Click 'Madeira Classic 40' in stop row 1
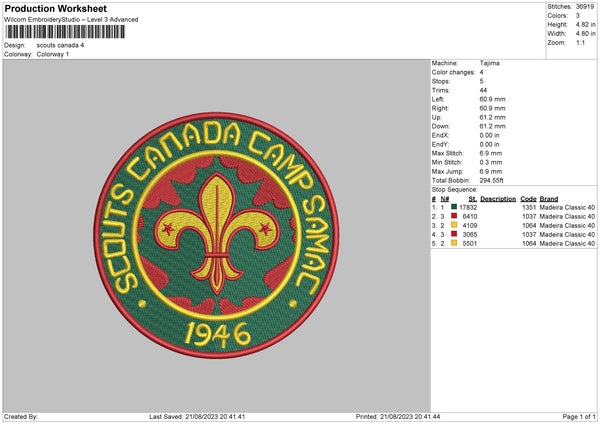 pyautogui.click(x=567, y=207)
